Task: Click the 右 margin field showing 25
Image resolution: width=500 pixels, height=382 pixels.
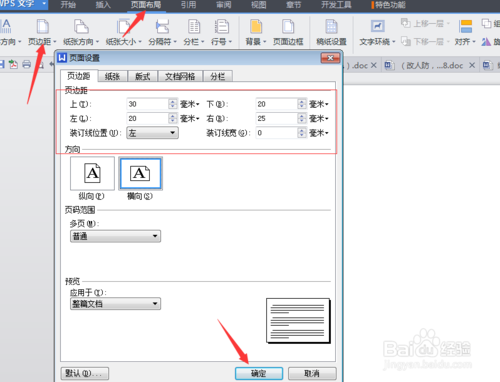Action: pos(277,118)
